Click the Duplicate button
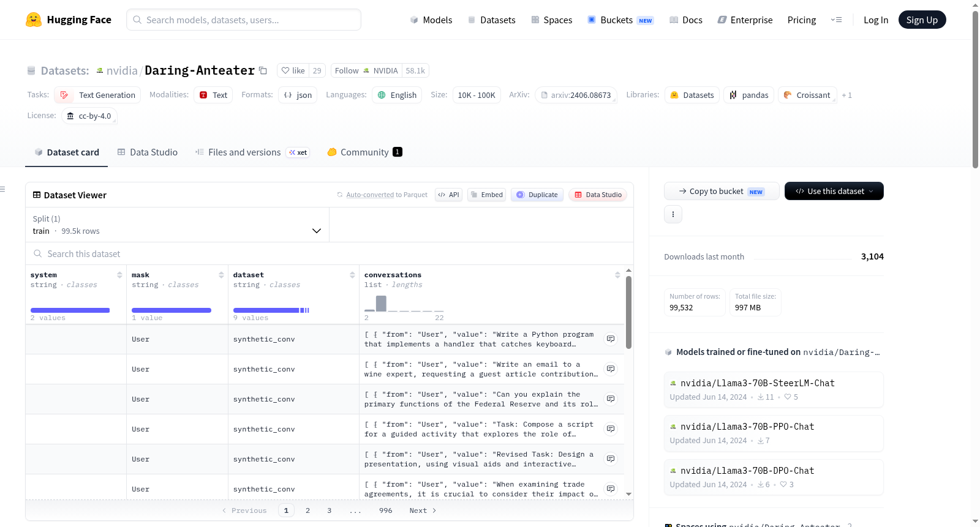The image size is (980, 527). tap(537, 195)
